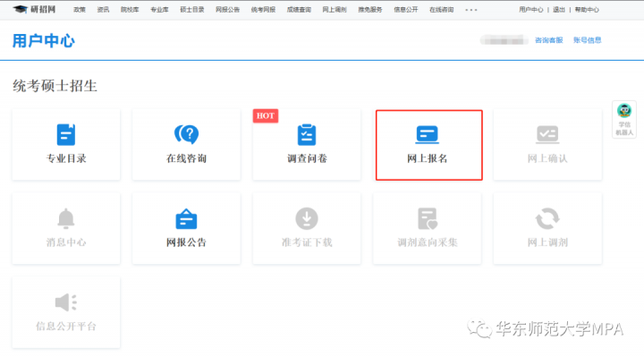Image resolution: width=644 pixels, height=357 pixels.
Task: Open the 专业目录 document icon card
Action: coord(66,145)
